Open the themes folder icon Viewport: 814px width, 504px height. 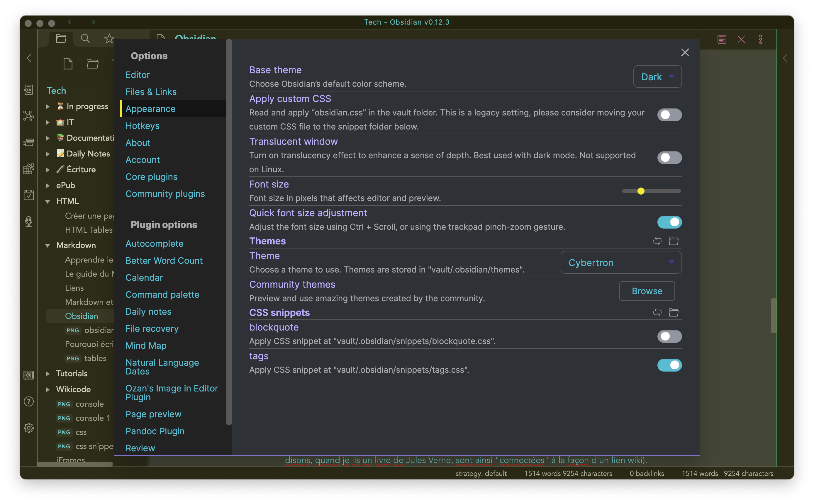click(673, 241)
